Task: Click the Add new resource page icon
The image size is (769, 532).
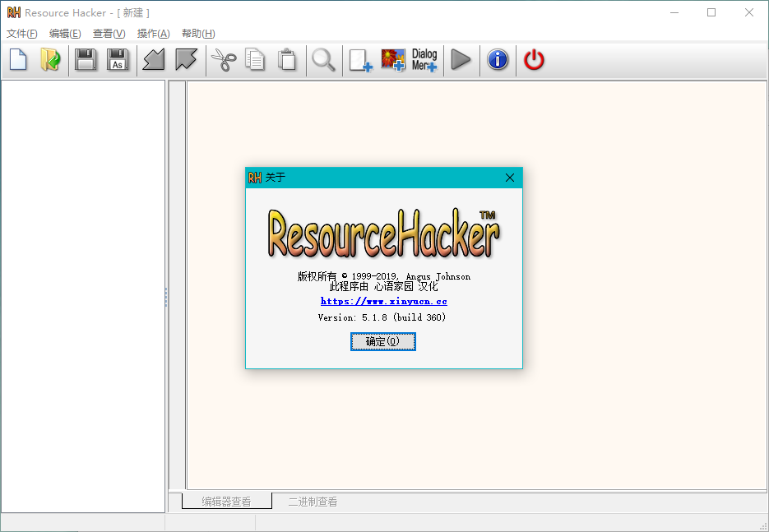Action: click(360, 60)
